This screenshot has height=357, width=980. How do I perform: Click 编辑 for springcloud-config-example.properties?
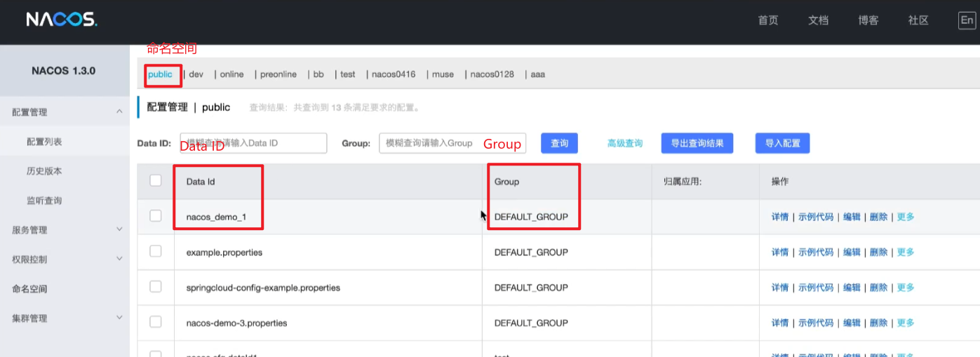pos(852,288)
